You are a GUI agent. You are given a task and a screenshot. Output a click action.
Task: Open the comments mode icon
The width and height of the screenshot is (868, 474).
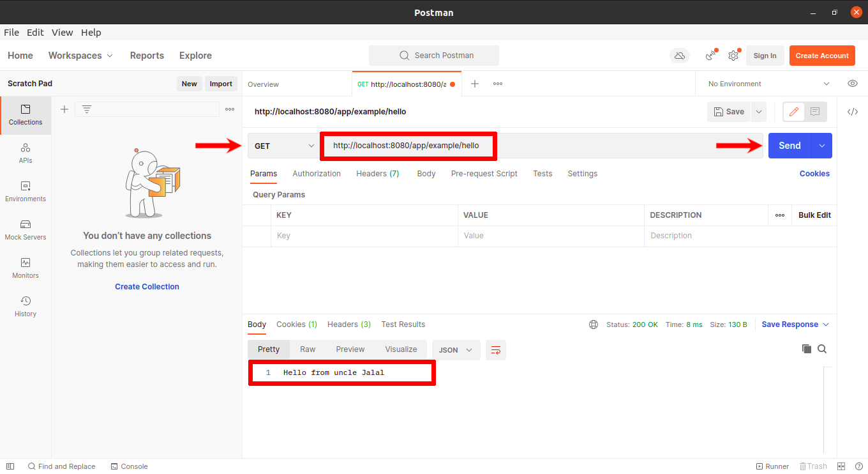click(815, 112)
